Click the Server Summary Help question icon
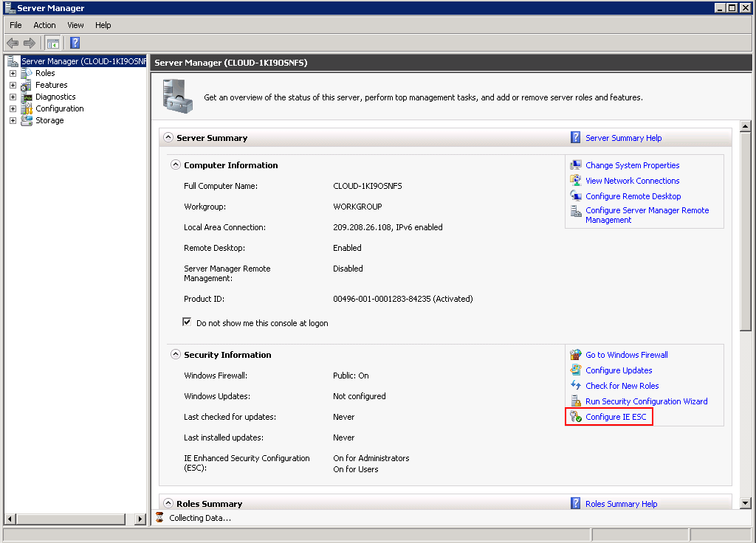This screenshot has height=543, width=756. (576, 137)
